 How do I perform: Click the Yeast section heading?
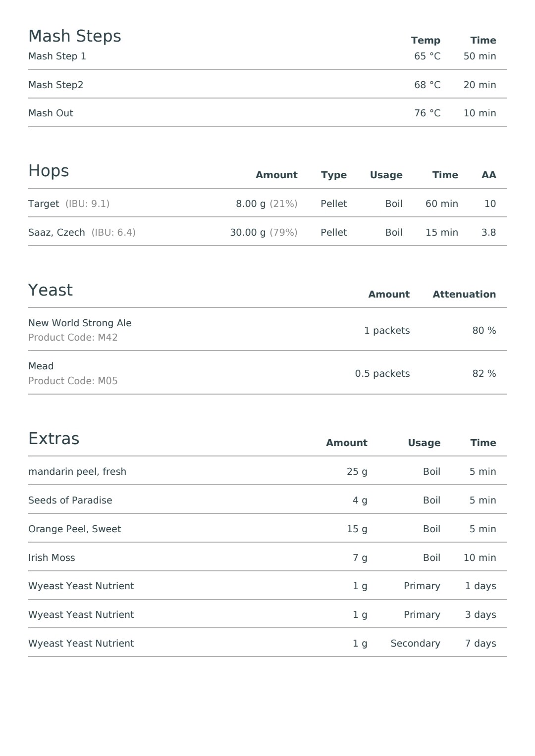(51, 290)
